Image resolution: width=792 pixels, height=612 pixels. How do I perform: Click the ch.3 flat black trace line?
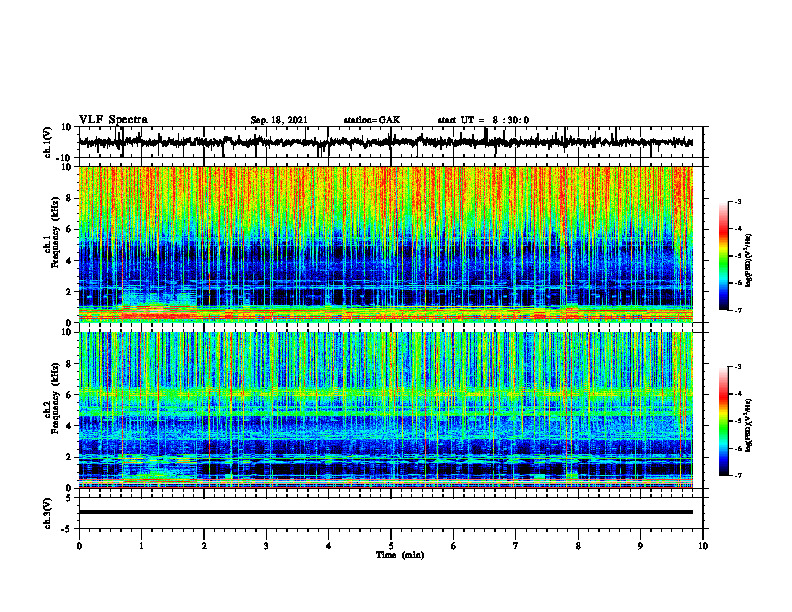coord(386,512)
